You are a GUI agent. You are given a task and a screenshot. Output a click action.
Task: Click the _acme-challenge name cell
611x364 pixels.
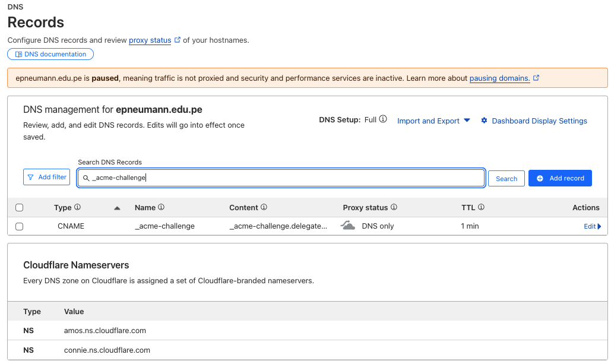[165, 226]
